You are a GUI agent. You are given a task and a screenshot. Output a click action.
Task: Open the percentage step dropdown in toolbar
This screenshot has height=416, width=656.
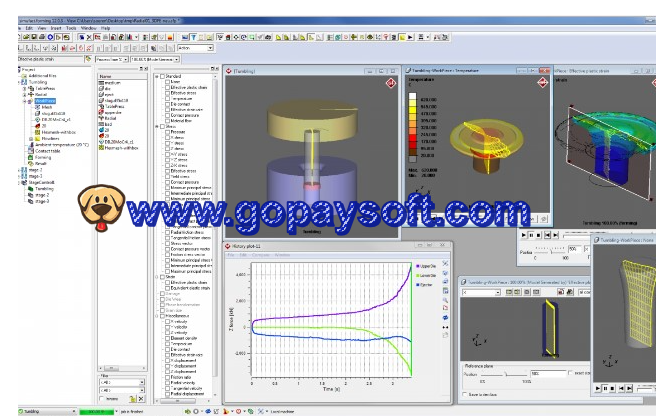click(155, 59)
